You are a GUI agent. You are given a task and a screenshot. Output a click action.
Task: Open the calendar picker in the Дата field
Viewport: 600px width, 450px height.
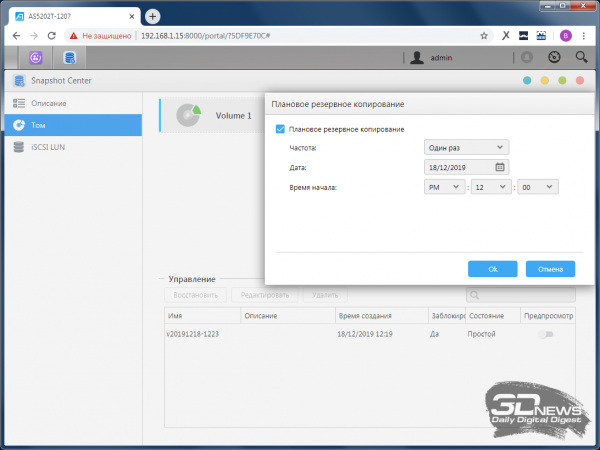point(501,167)
